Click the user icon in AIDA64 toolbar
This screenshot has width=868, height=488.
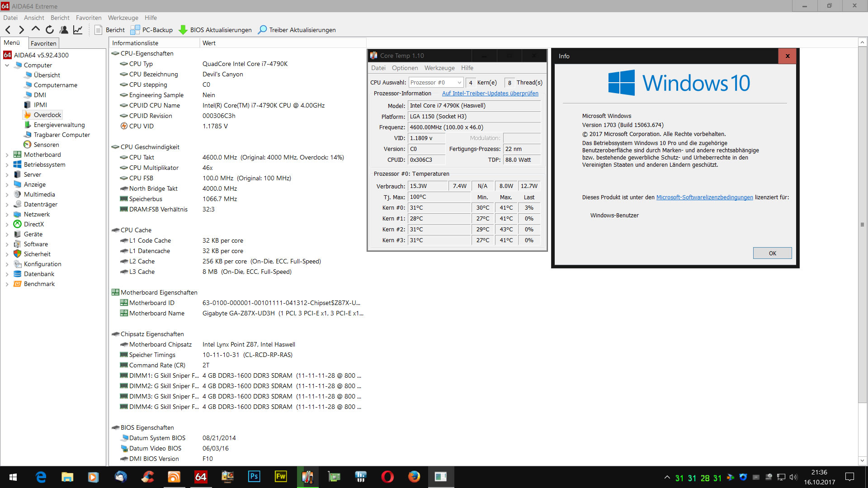[x=64, y=30]
